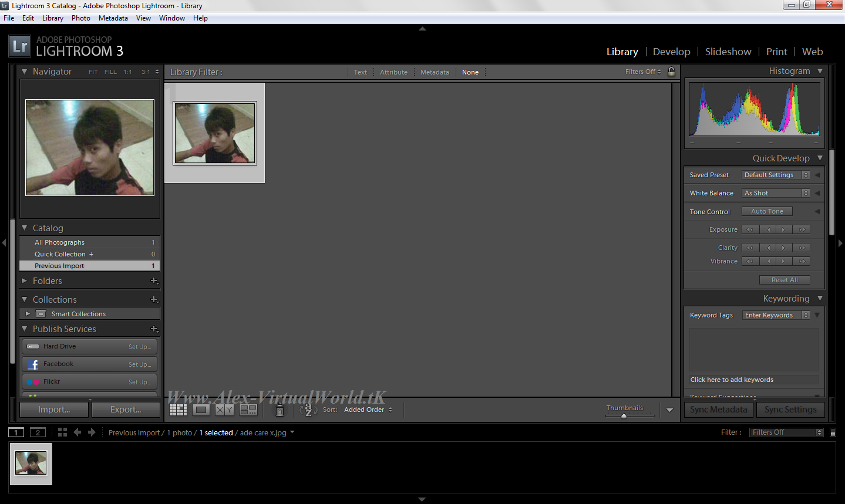Click the Auto Tone button

coord(767,211)
